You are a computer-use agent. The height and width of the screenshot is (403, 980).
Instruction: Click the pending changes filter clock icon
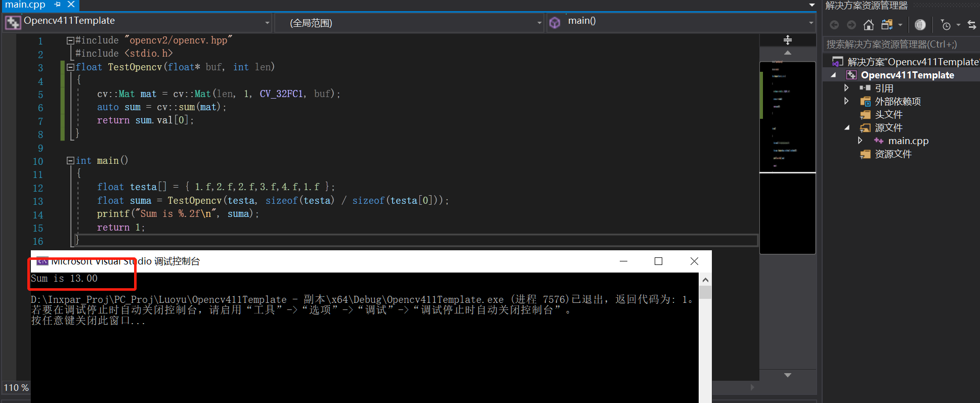[945, 25]
